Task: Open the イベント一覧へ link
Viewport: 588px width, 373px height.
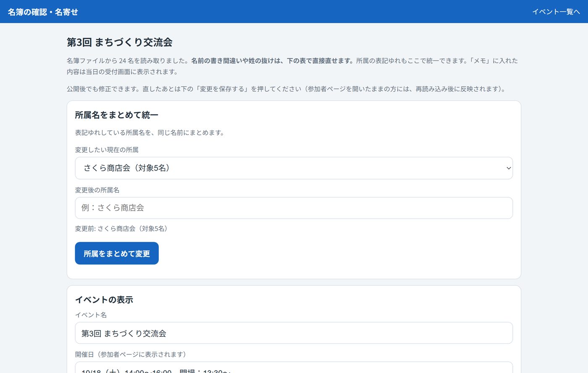Action: 556,12
